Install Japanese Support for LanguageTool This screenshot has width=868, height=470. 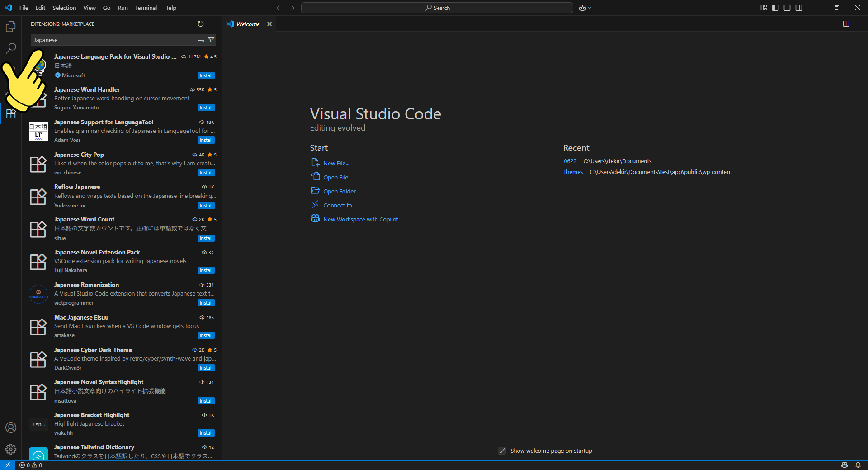click(206, 140)
